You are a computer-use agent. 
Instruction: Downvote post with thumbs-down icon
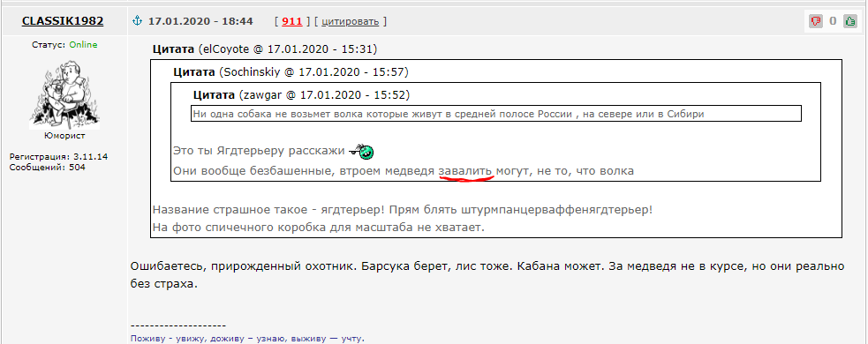(x=816, y=21)
